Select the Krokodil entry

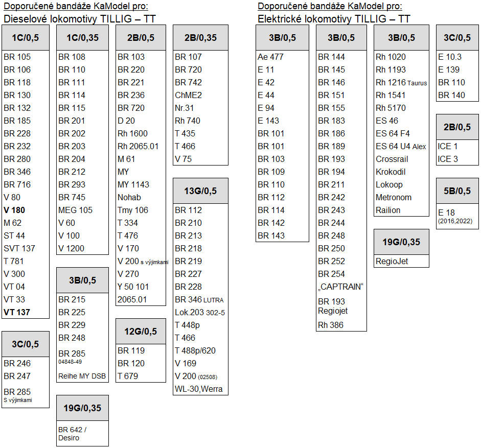click(x=390, y=172)
